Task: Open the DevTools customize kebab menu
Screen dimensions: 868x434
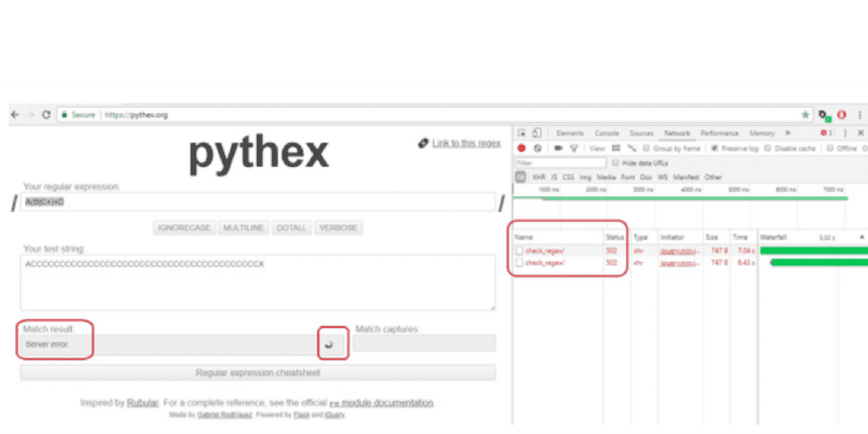Action: (x=845, y=133)
